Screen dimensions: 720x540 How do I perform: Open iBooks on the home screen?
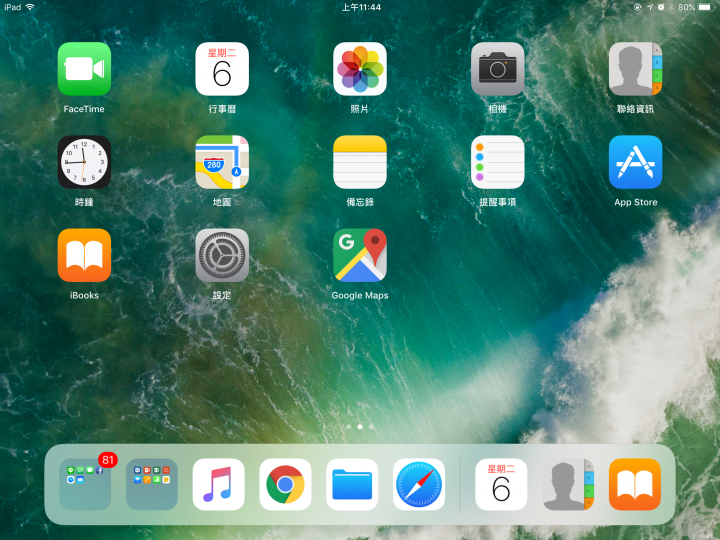coord(84,255)
